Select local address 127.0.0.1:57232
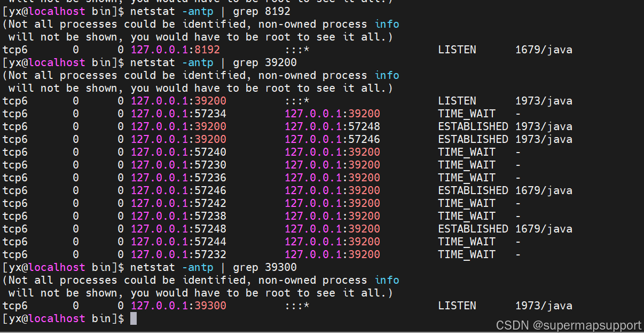Image resolution: width=644 pixels, height=336 pixels. click(x=178, y=254)
